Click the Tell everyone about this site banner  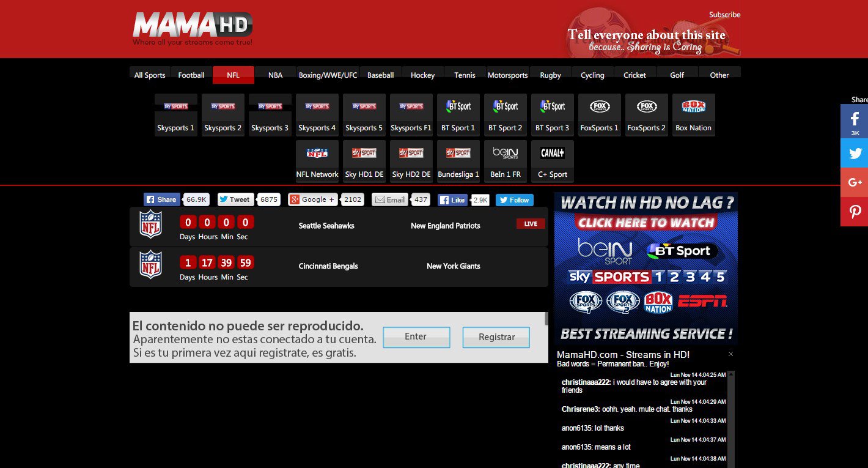(652, 33)
